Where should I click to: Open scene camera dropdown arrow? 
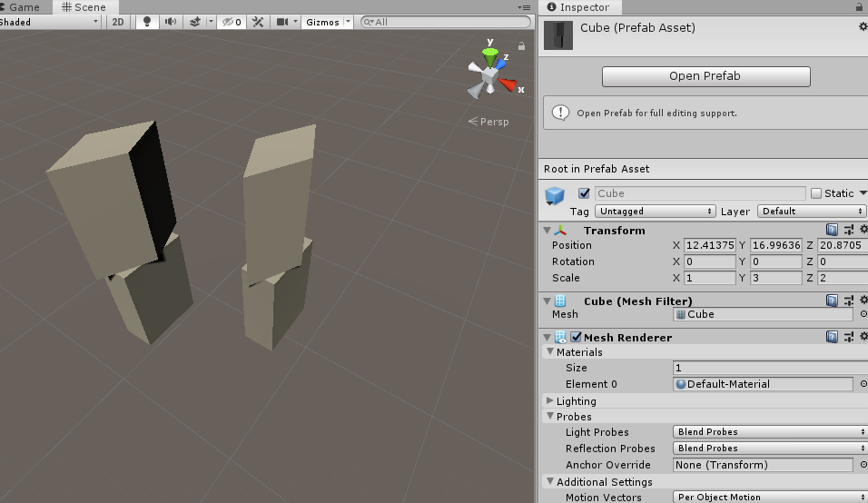pyautogui.click(x=295, y=22)
